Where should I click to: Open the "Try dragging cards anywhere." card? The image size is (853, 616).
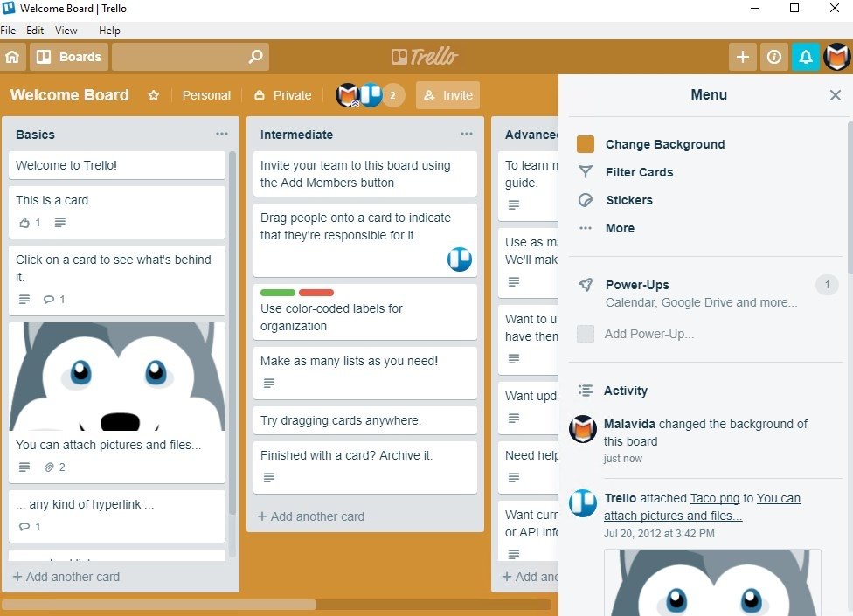365,420
